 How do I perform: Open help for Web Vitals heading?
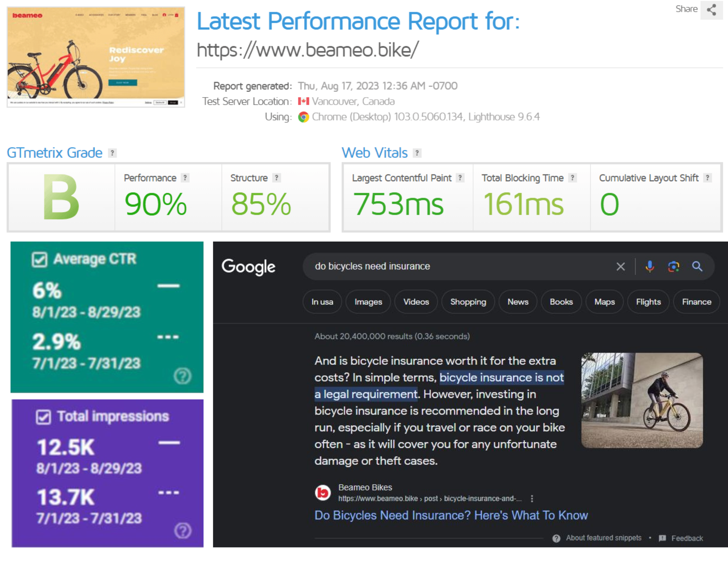(x=417, y=153)
